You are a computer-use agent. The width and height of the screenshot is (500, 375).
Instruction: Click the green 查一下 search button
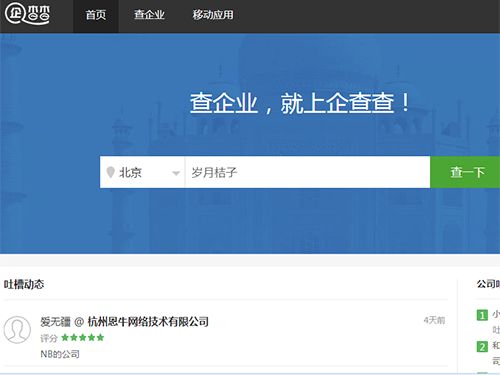coord(465,172)
